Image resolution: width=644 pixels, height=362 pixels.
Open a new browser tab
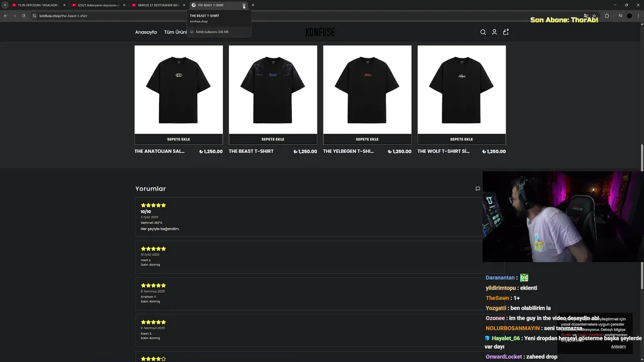[x=253, y=5]
